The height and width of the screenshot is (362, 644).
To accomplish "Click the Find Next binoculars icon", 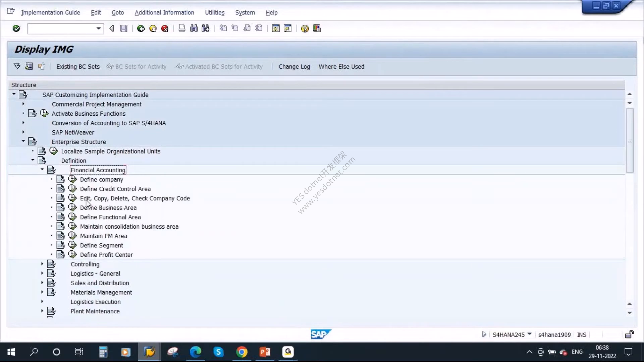I will (x=206, y=28).
